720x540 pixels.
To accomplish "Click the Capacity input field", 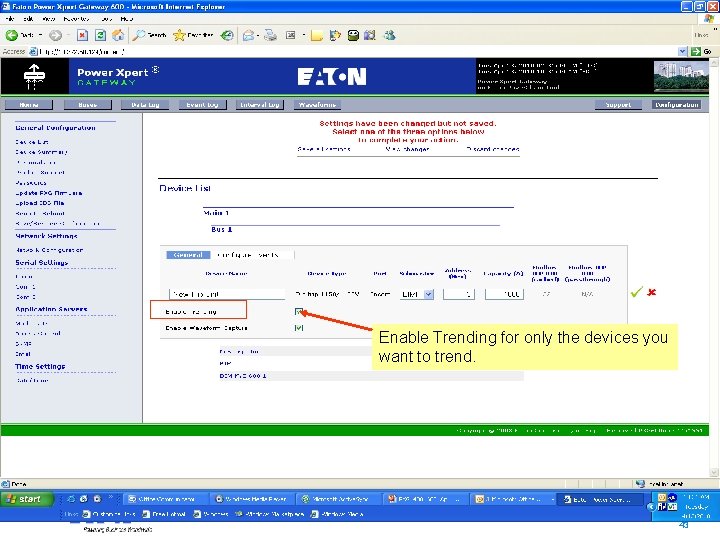I will pyautogui.click(x=504, y=294).
